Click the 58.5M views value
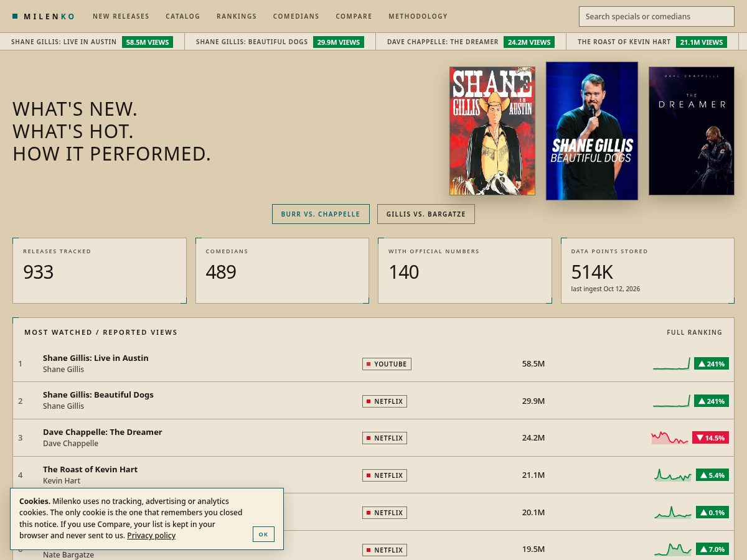 coord(533,363)
